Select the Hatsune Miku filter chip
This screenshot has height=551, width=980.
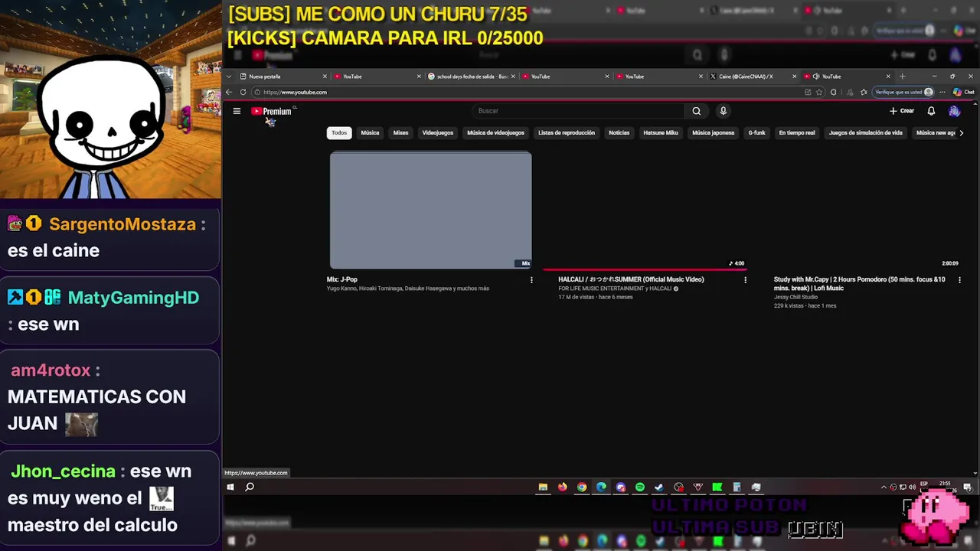661,132
